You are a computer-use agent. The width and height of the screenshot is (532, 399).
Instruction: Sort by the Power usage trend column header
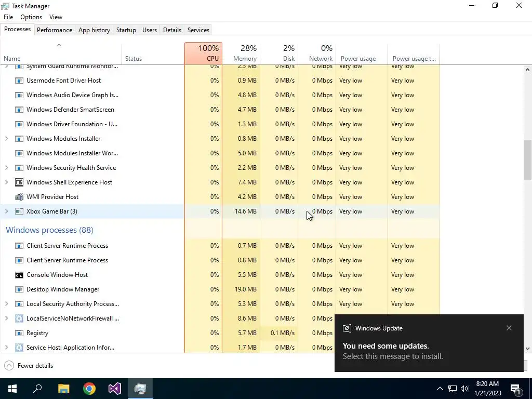[x=414, y=54]
